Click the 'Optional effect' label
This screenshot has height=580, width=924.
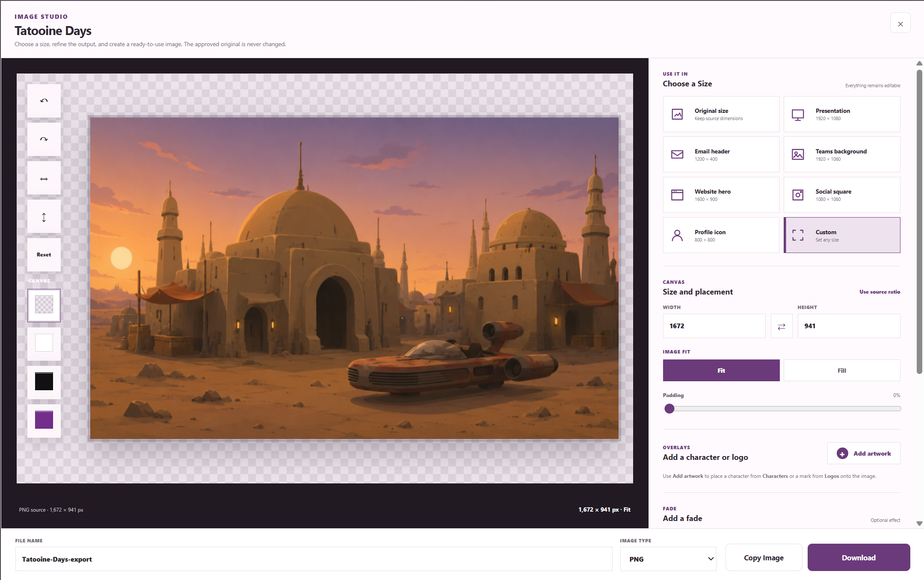pos(885,520)
